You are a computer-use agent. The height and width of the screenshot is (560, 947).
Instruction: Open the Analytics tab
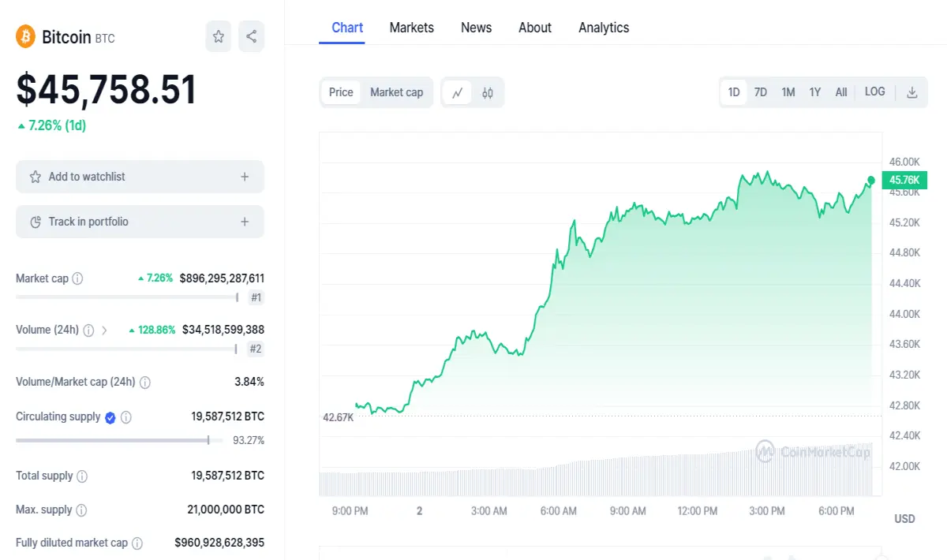pyautogui.click(x=604, y=28)
